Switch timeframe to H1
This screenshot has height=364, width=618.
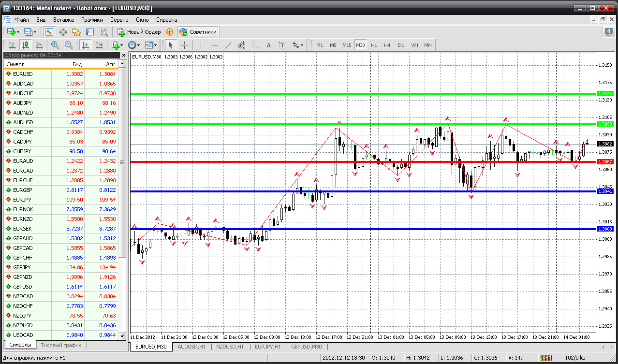point(374,45)
